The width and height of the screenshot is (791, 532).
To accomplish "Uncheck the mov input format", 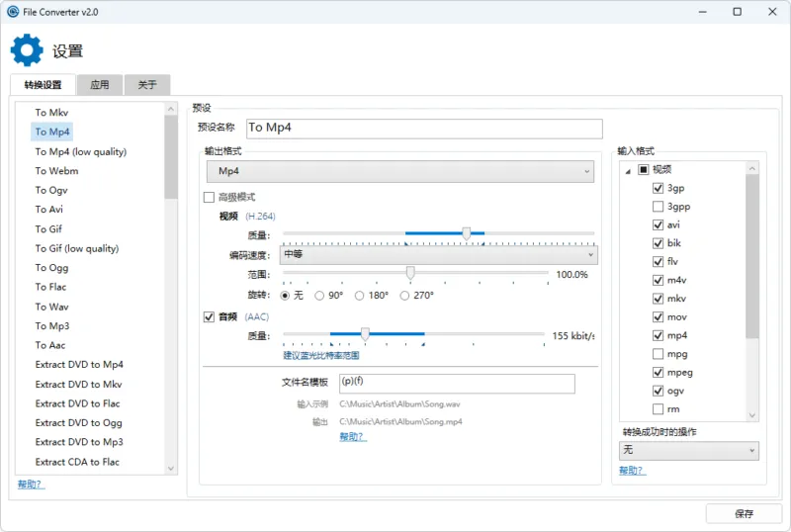I will pos(658,317).
